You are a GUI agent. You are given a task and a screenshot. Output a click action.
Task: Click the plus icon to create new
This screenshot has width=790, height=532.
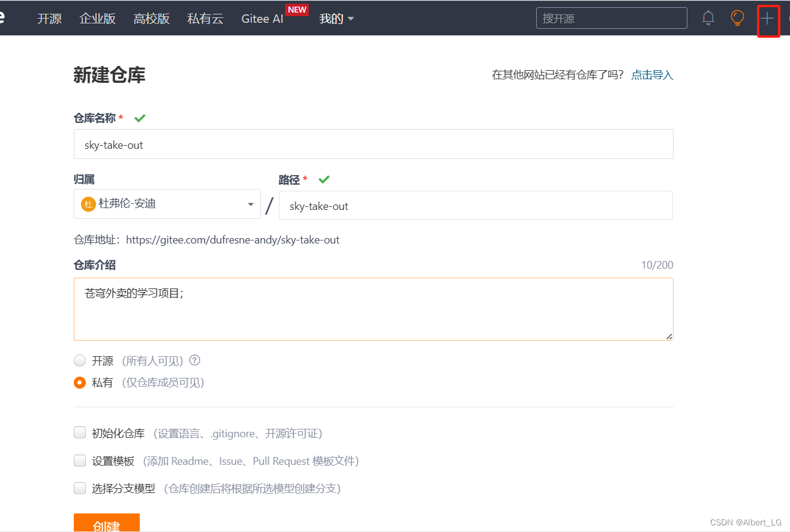point(767,18)
